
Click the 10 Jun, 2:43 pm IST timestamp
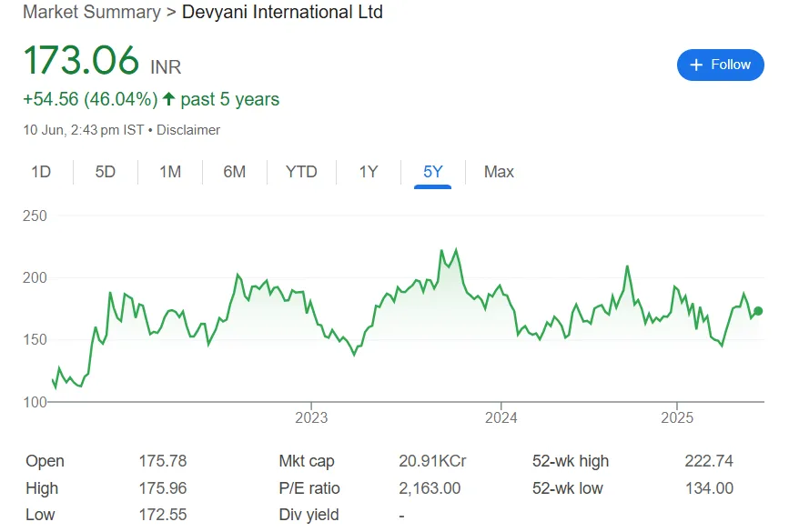[83, 130]
